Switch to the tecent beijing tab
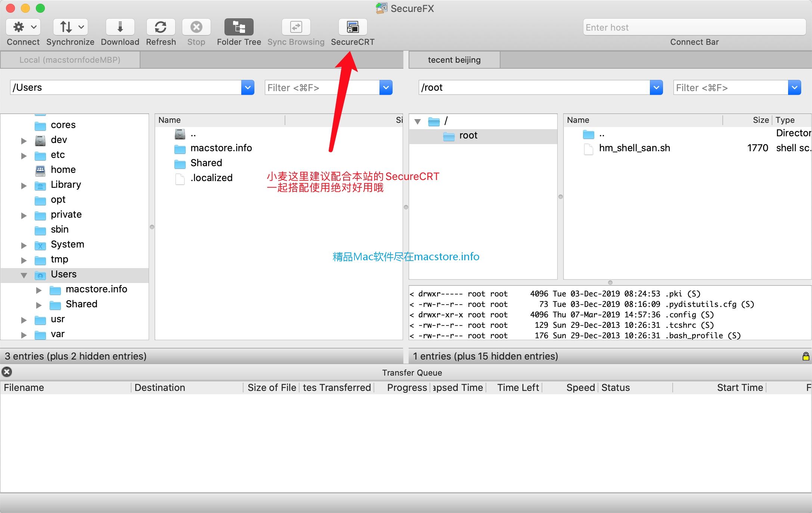Screen dimensions: 812x513 point(454,60)
